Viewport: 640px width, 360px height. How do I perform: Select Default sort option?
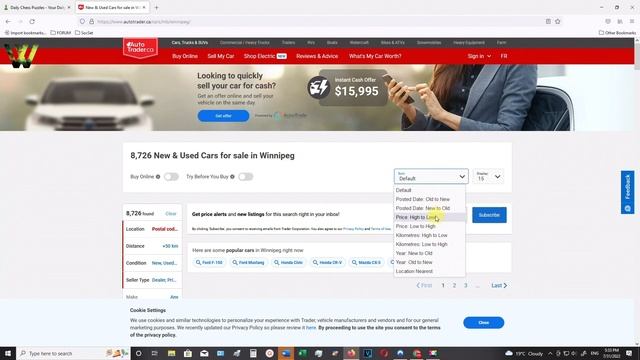pyautogui.click(x=429, y=190)
